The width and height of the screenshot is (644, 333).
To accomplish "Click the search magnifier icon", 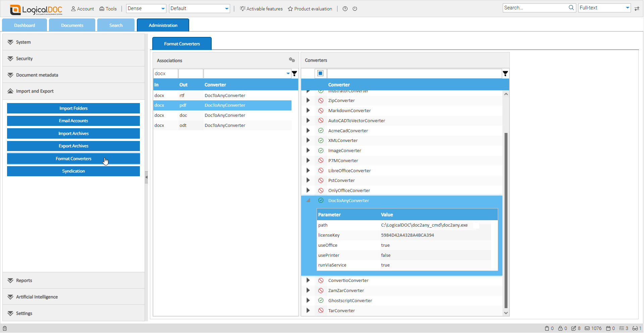I will tap(571, 8).
